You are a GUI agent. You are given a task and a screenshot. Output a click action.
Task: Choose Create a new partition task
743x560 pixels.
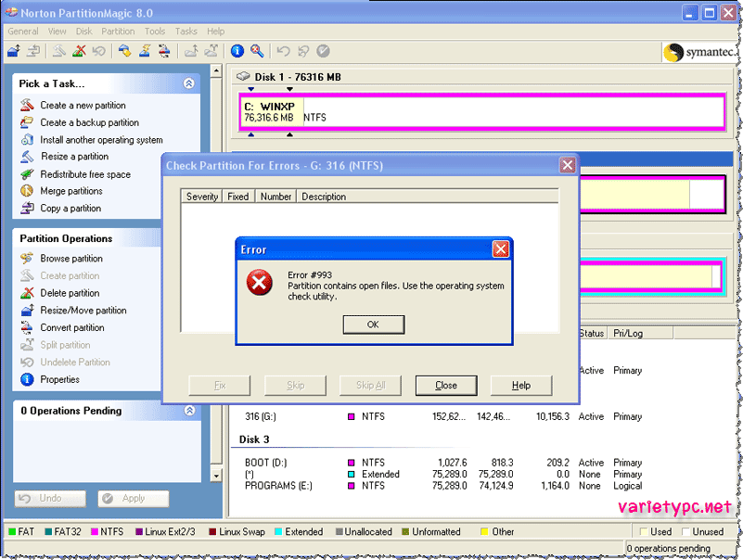click(83, 105)
